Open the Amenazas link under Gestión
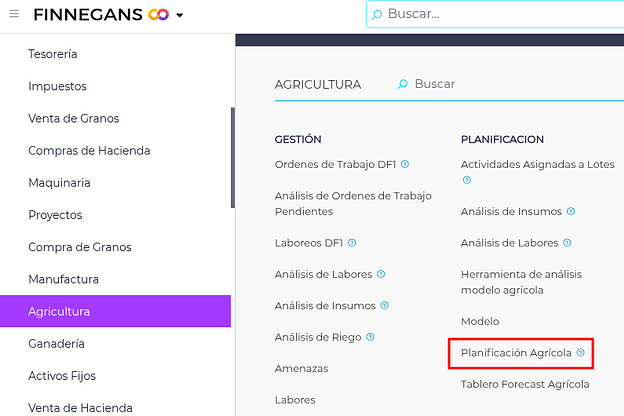The width and height of the screenshot is (624, 416). click(301, 368)
